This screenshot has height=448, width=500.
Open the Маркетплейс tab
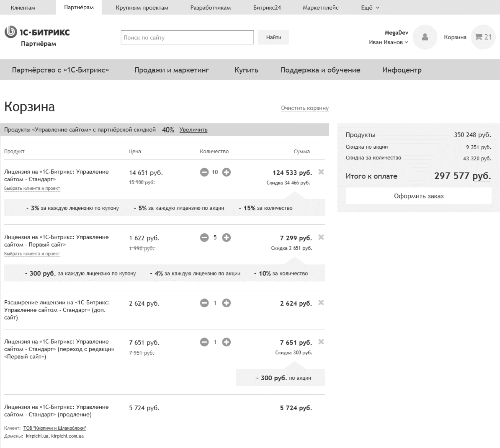[321, 8]
